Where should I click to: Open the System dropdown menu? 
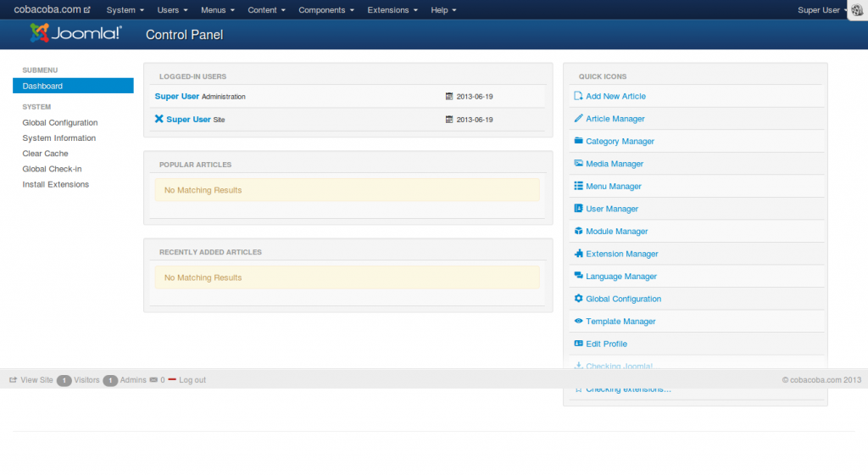point(125,10)
